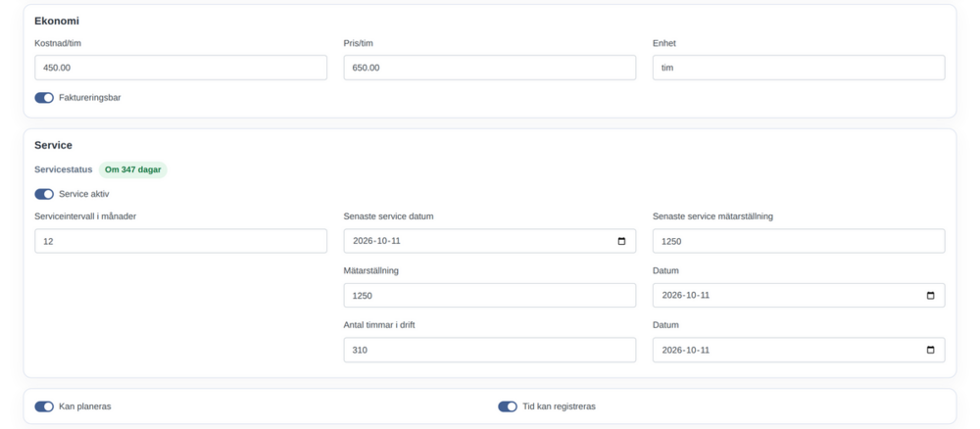The image size is (980, 429).
Task: Toggle the Tid kan registreras switch
Action: point(508,406)
